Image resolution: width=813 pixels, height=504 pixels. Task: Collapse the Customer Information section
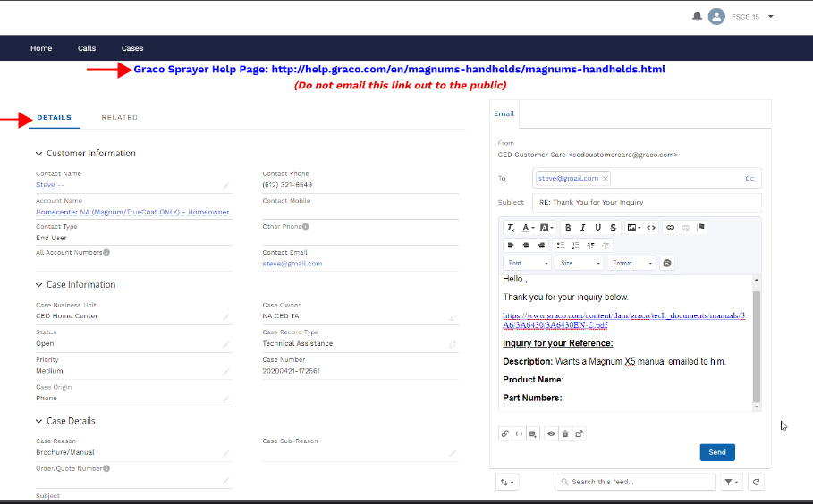click(x=38, y=154)
